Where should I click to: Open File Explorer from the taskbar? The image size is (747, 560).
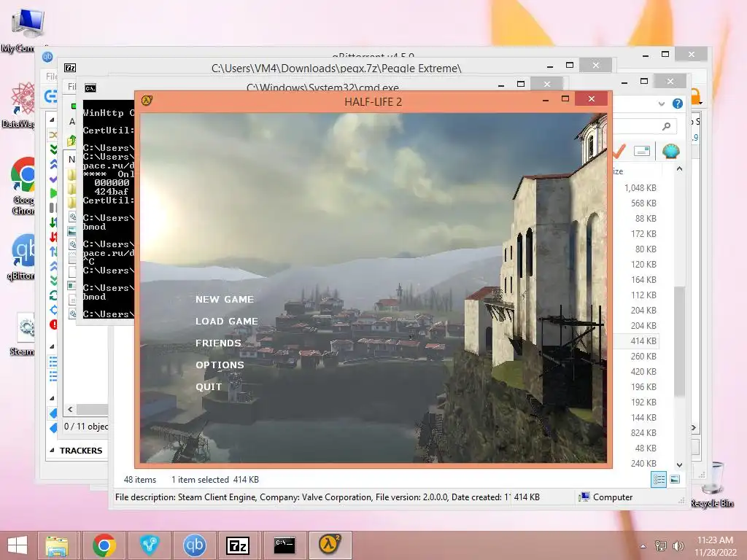click(57, 545)
